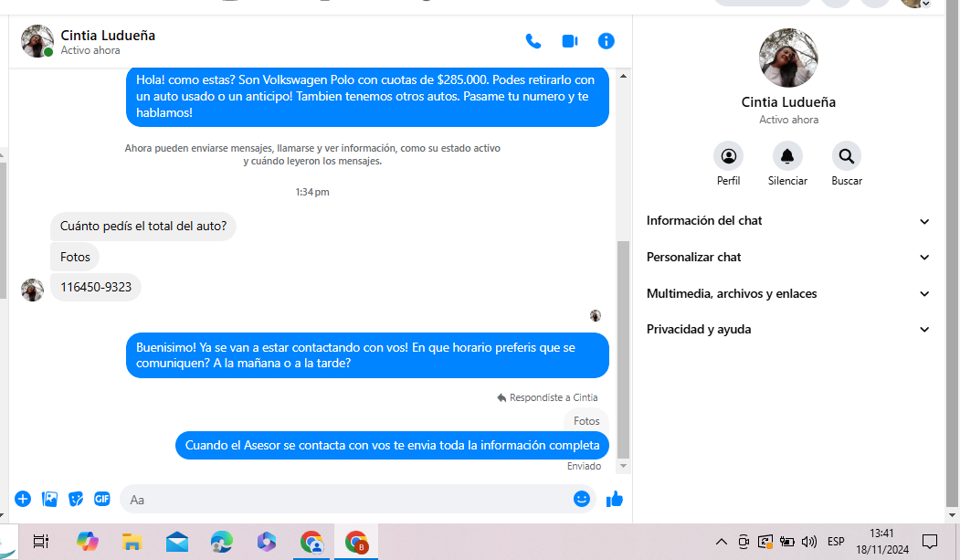Start a video call with Cintia

coord(569,41)
